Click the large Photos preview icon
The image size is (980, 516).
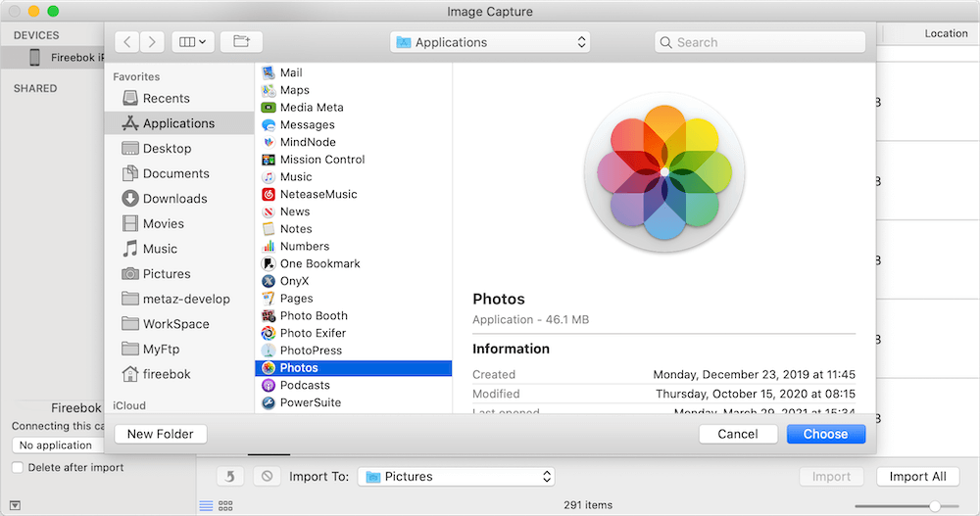(x=664, y=171)
